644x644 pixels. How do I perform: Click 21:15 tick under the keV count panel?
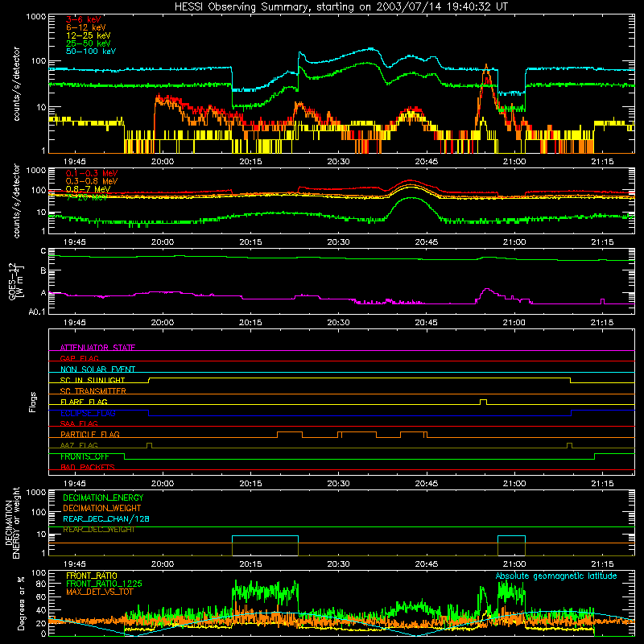(x=602, y=162)
